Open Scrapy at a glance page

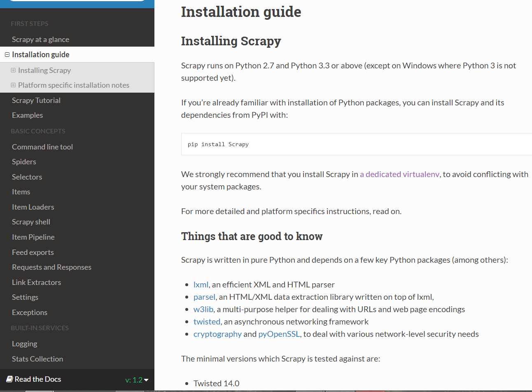40,40
